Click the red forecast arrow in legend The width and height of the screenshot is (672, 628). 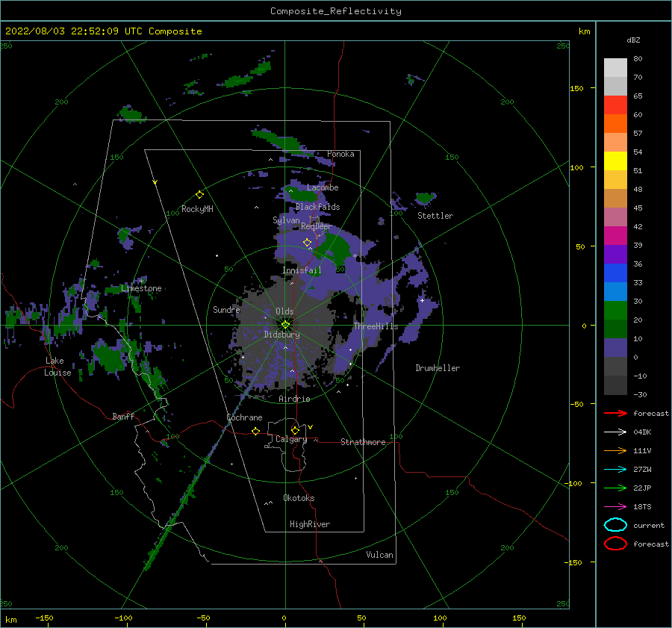pos(615,413)
